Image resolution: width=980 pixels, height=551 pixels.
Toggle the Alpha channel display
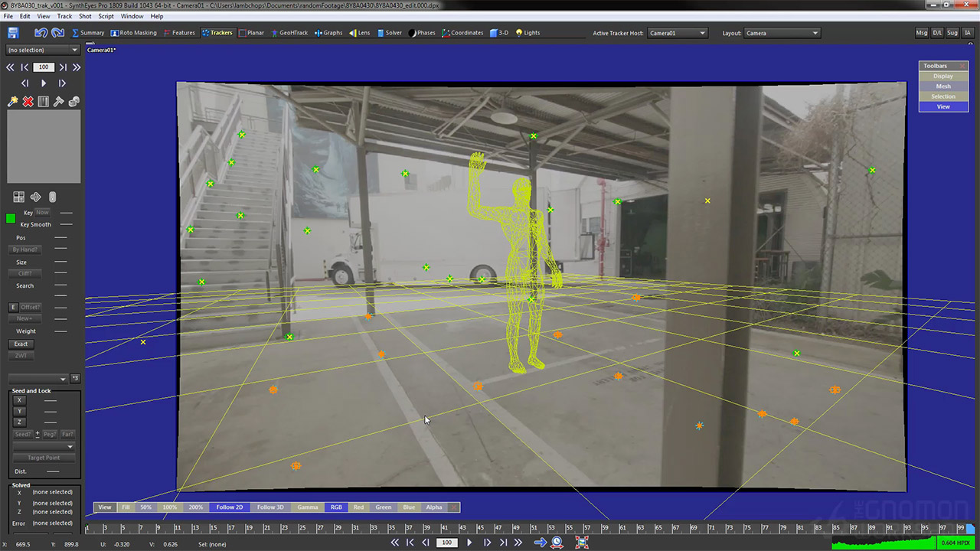(433, 507)
